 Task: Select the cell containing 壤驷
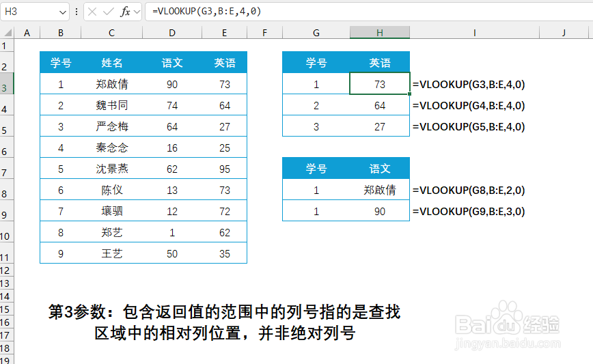pos(111,211)
